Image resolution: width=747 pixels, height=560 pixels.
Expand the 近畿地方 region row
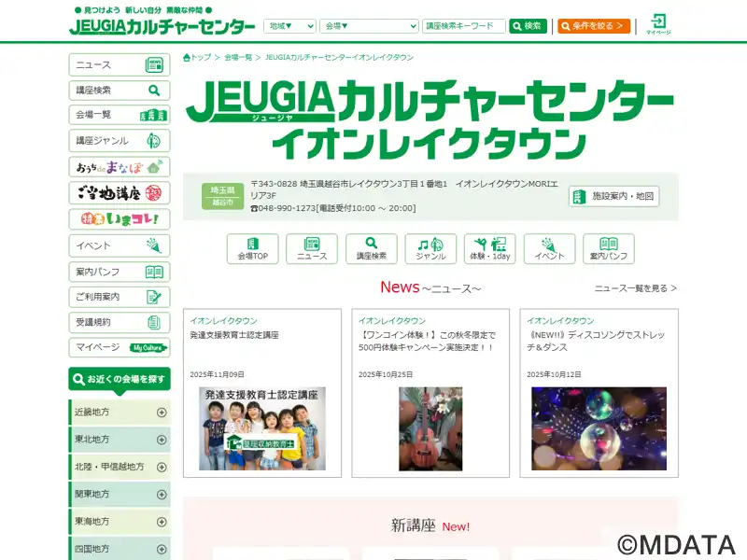120,412
